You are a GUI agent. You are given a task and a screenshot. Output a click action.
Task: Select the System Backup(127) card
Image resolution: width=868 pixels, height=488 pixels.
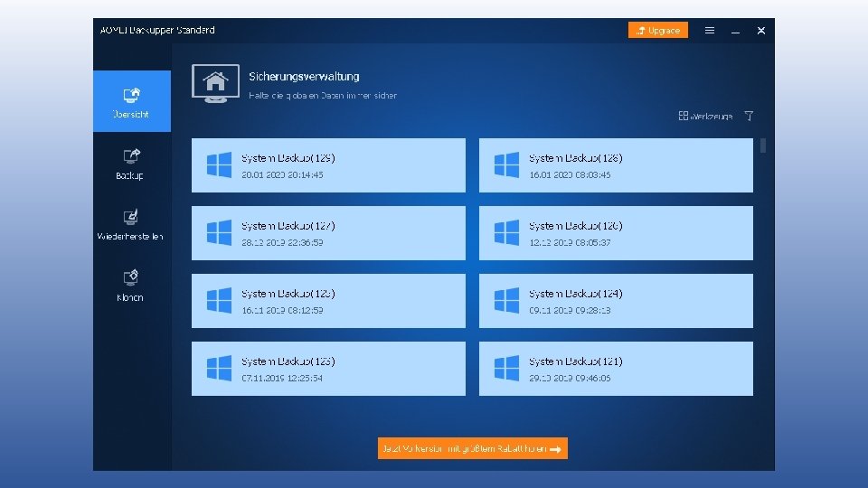[x=328, y=233]
